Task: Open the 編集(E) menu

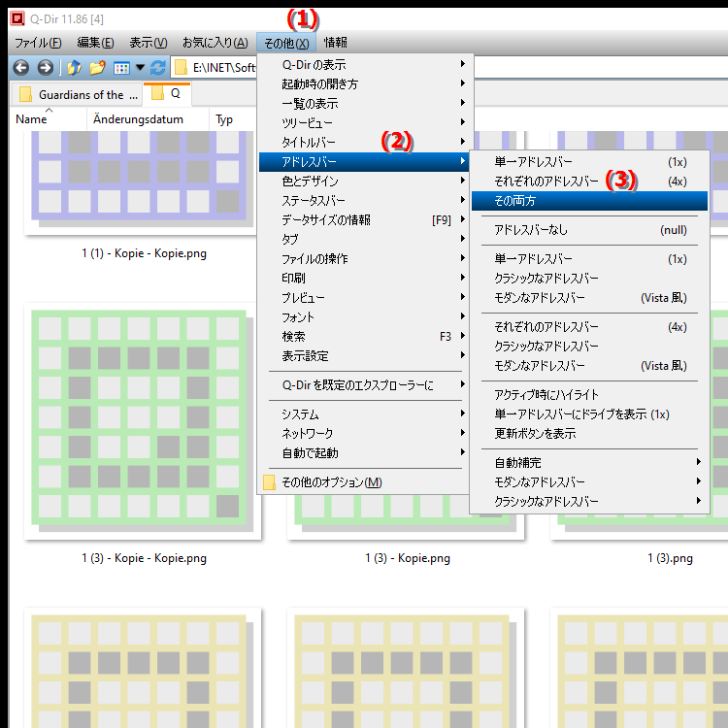Action: [96, 43]
